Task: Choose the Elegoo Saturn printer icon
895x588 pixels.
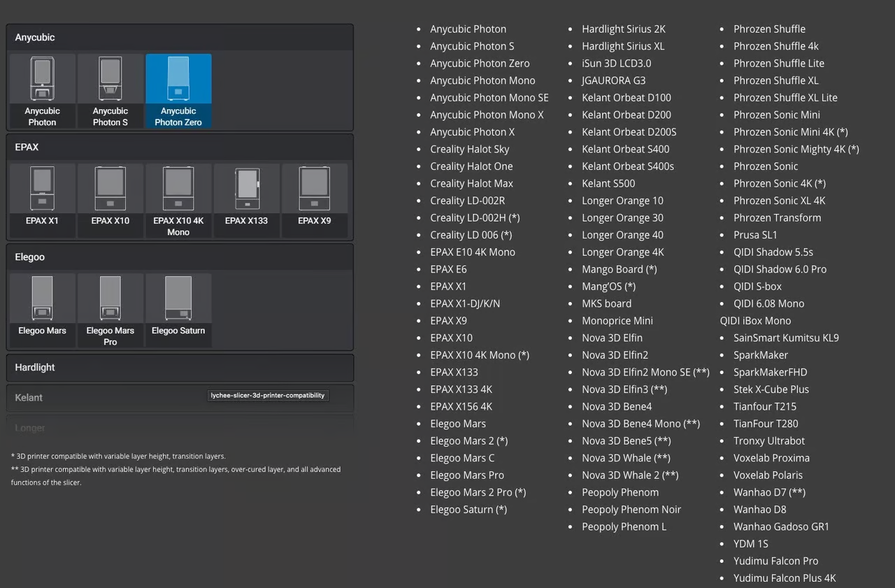Action: pos(178,310)
